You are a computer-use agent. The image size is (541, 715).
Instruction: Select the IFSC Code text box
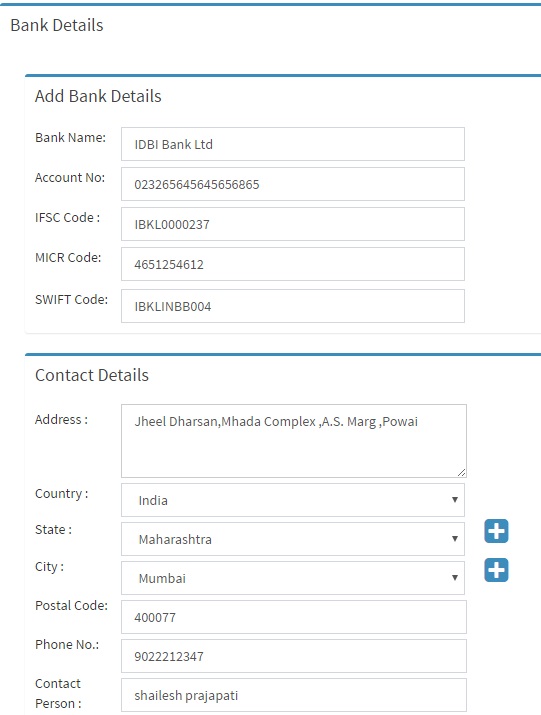point(293,224)
